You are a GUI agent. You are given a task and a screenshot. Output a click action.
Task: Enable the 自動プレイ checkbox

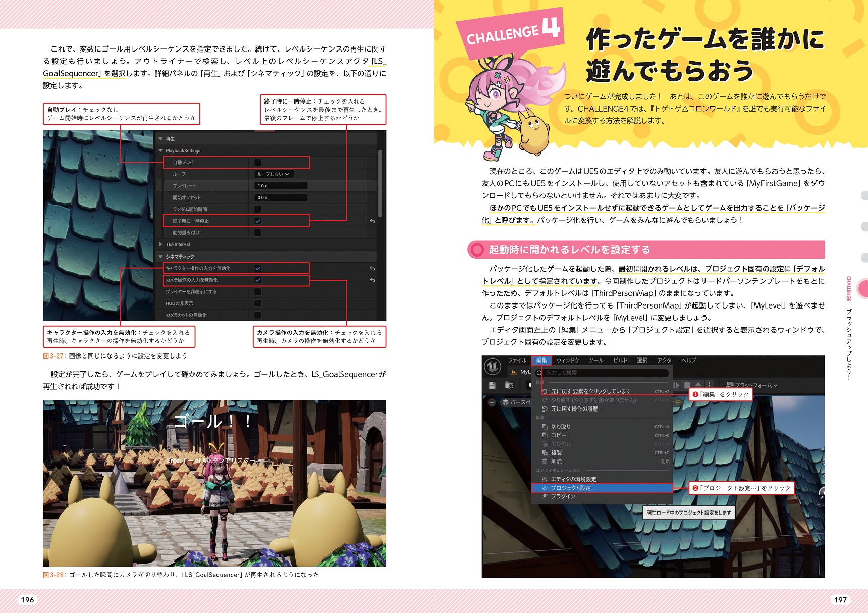(258, 163)
